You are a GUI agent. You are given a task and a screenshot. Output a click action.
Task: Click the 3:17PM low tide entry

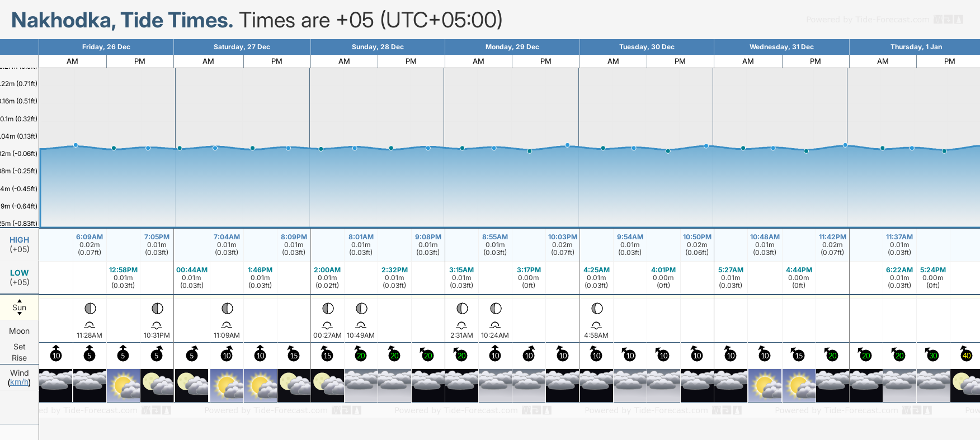click(x=529, y=277)
